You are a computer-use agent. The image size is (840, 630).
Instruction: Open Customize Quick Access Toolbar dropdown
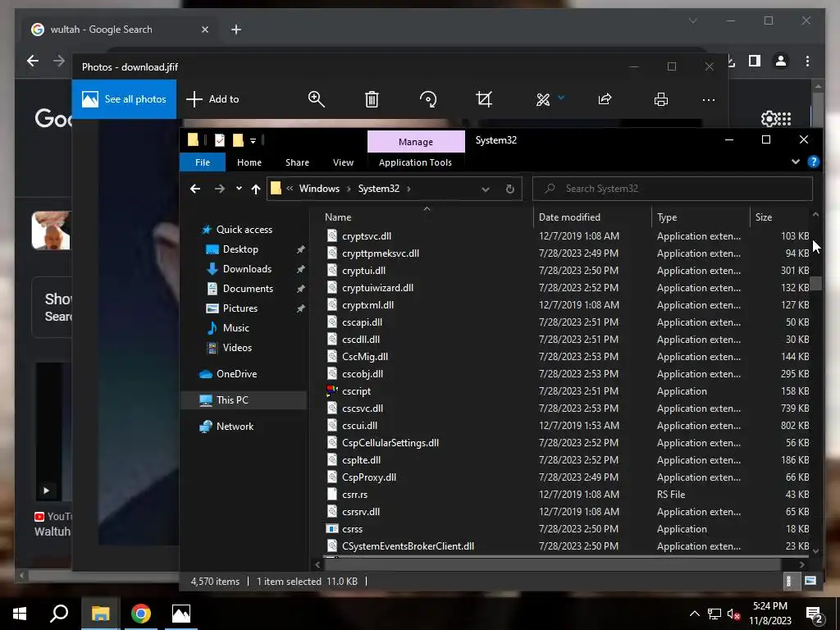pos(253,141)
